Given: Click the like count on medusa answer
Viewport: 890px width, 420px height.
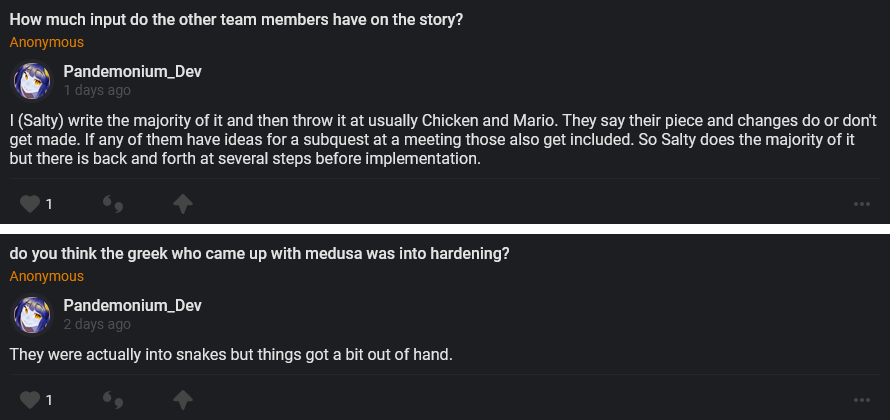Looking at the screenshot, I should tap(49, 400).
